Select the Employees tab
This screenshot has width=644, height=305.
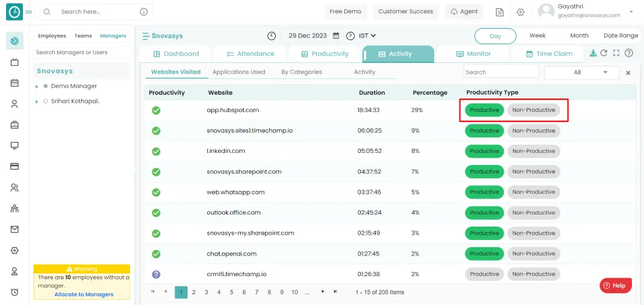tap(52, 36)
